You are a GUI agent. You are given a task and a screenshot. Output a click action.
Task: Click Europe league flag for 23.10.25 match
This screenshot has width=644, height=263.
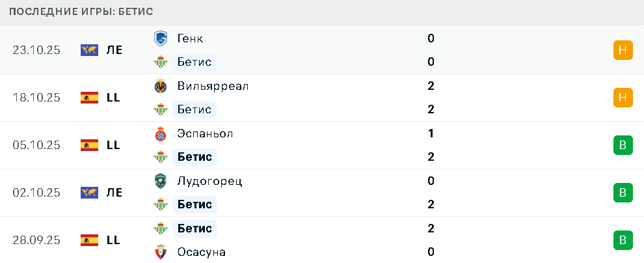(x=89, y=50)
